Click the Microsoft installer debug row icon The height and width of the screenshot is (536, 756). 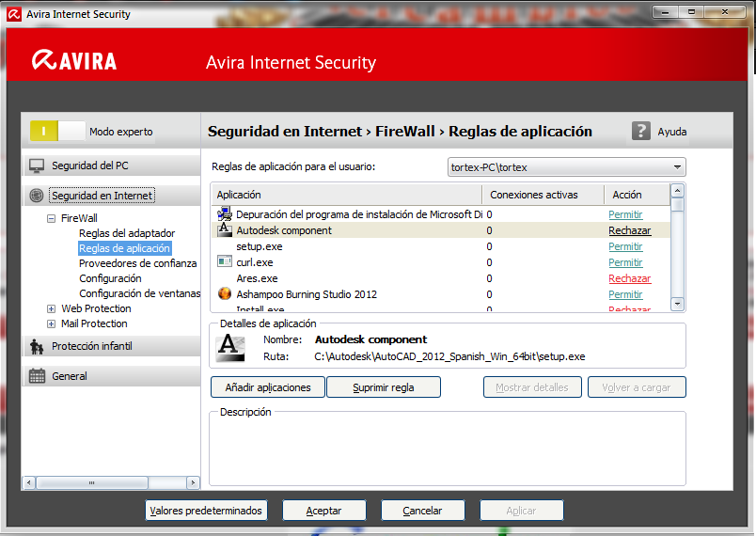pyautogui.click(x=224, y=214)
